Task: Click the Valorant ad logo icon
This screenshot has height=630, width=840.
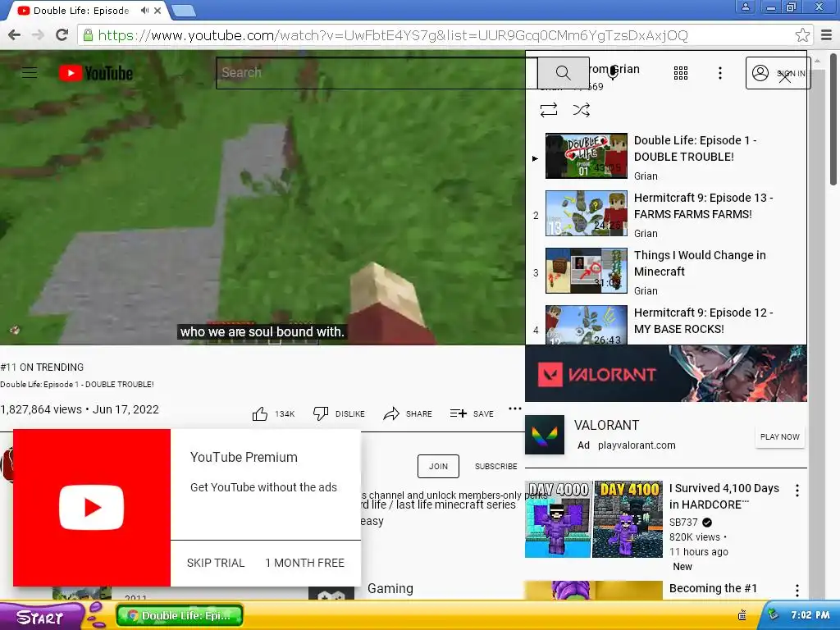Action: click(545, 435)
